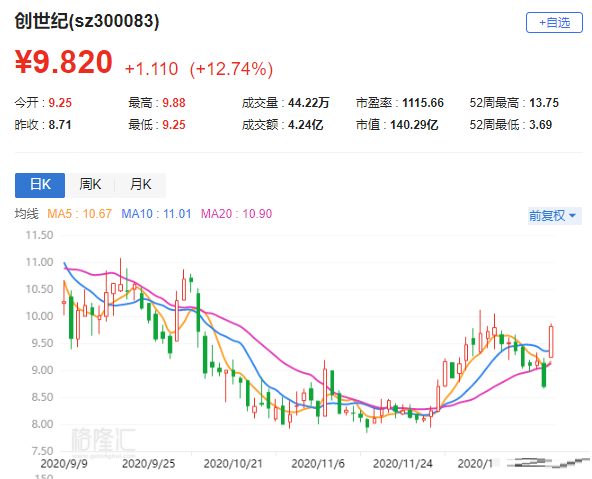The width and height of the screenshot is (592, 479).
Task: Click the 11.50 price axis label
Action: 39,236
